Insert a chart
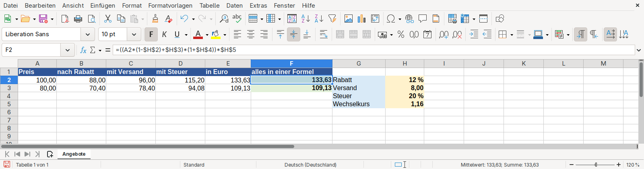The width and height of the screenshot is (644, 169). (362, 19)
